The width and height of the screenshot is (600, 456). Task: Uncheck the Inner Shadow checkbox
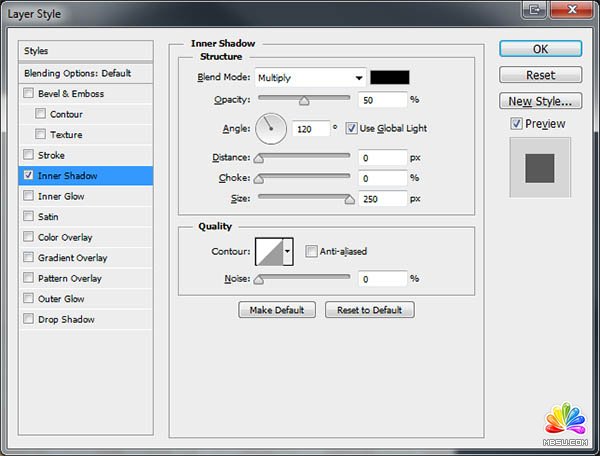pyautogui.click(x=28, y=176)
